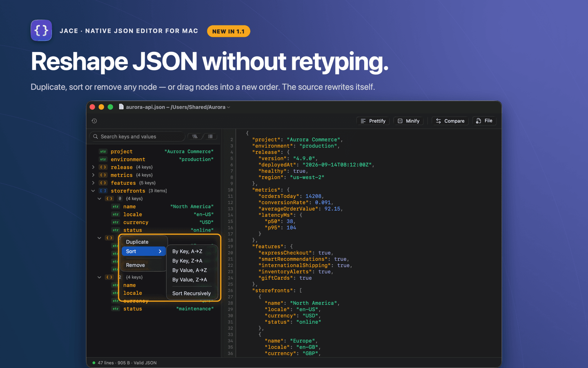Screen dimensions: 588x368
Task: Click the "(3 items)" count label
Action: (x=158, y=191)
